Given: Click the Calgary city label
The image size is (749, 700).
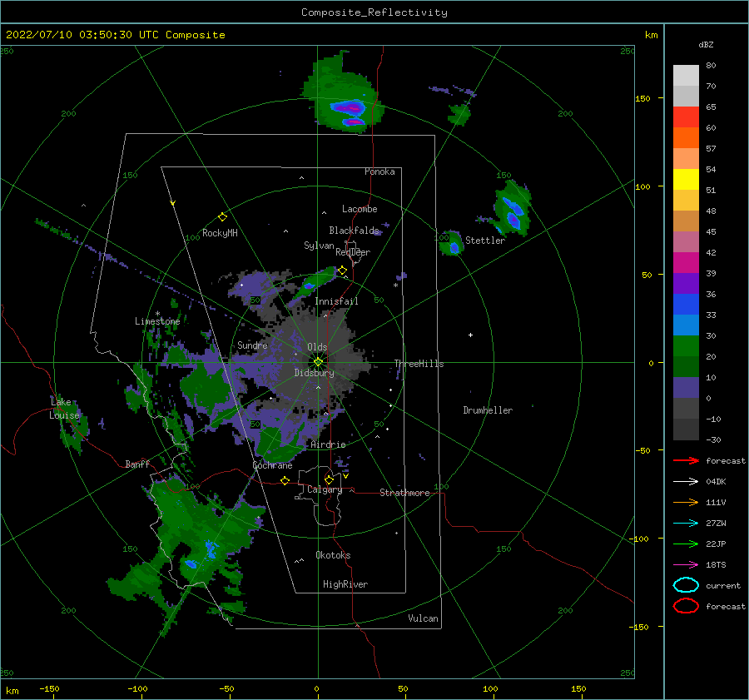Looking at the screenshot, I should point(325,489).
